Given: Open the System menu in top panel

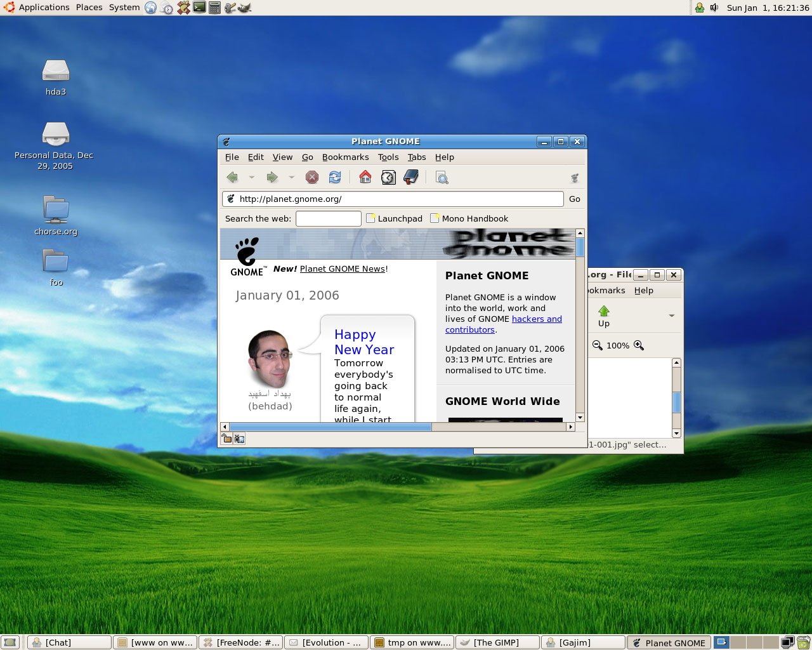Looking at the screenshot, I should 124,8.
